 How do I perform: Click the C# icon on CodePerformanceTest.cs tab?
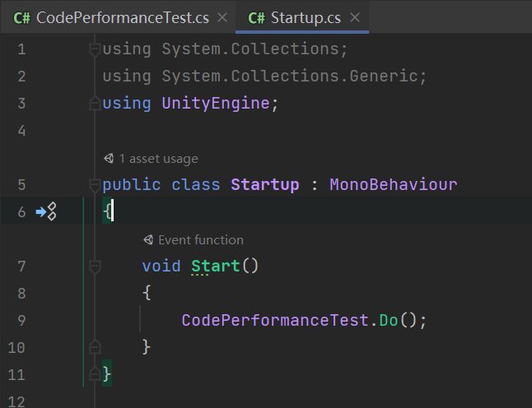pyautogui.click(x=21, y=18)
